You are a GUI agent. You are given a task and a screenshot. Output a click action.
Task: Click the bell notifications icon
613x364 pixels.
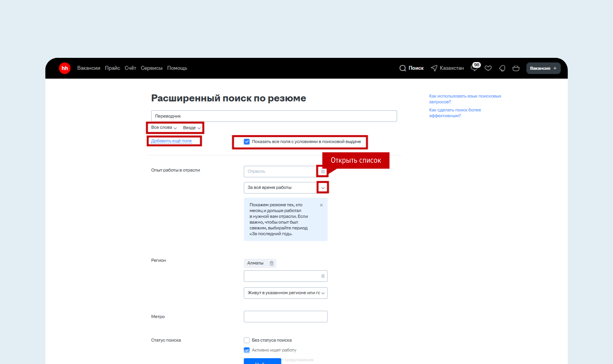pos(502,68)
